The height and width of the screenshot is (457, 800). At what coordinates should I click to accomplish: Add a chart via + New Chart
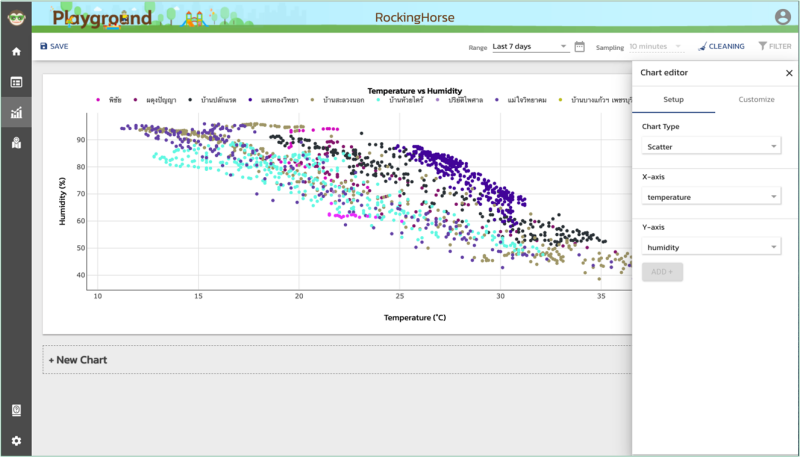point(78,360)
